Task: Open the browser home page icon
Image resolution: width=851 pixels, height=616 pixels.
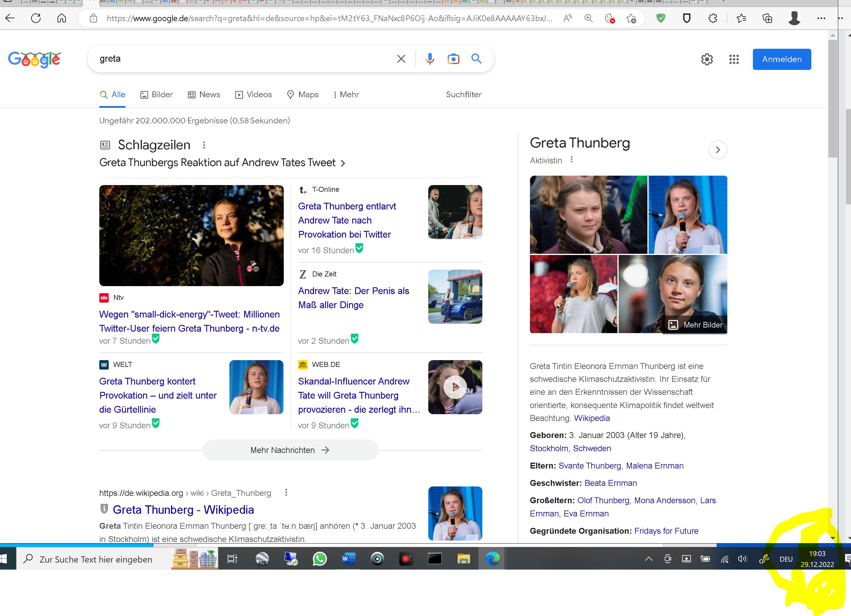Action: click(x=61, y=18)
